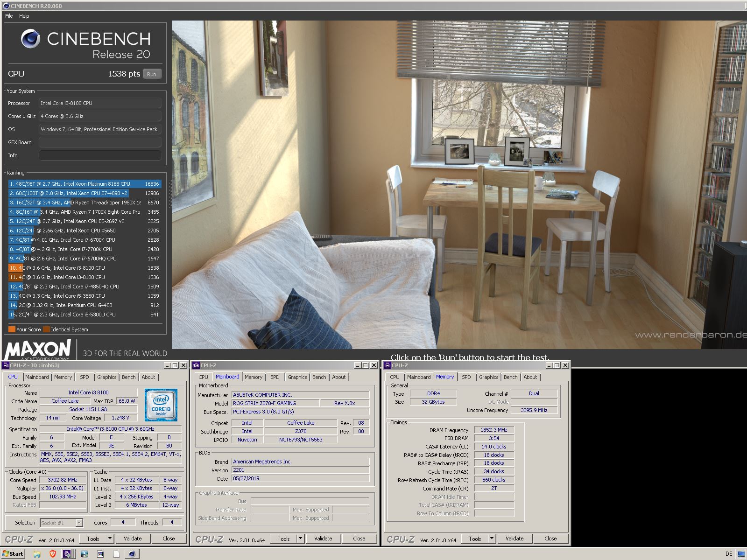Switch to the Cinebench taskbar icon
Image resolution: width=747 pixels, height=560 pixels.
point(132,554)
